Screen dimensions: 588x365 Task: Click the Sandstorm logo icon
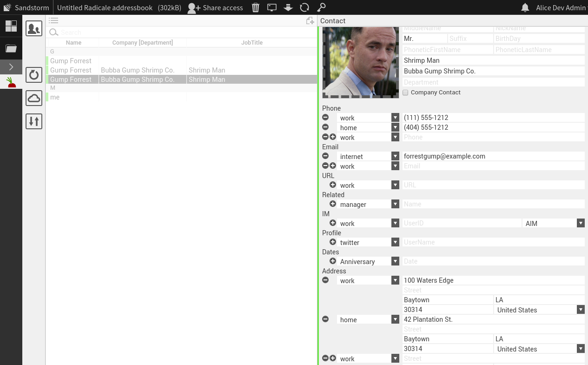coord(7,7)
